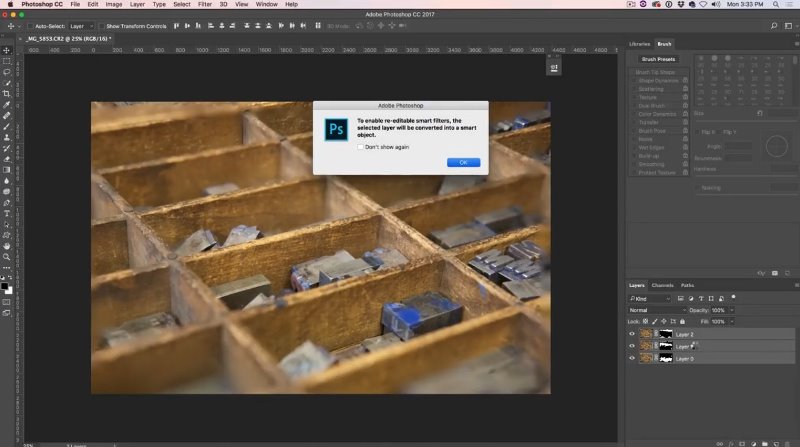Open the Filter menu
Image resolution: width=800 pixels, height=447 pixels.
tap(205, 4)
